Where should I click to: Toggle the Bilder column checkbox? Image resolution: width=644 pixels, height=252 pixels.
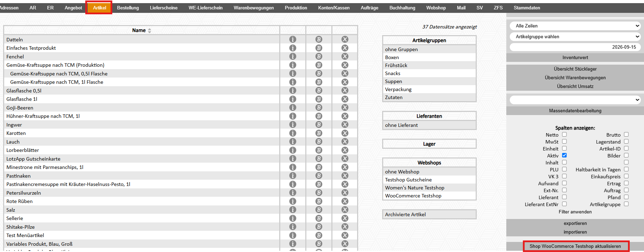626,155
